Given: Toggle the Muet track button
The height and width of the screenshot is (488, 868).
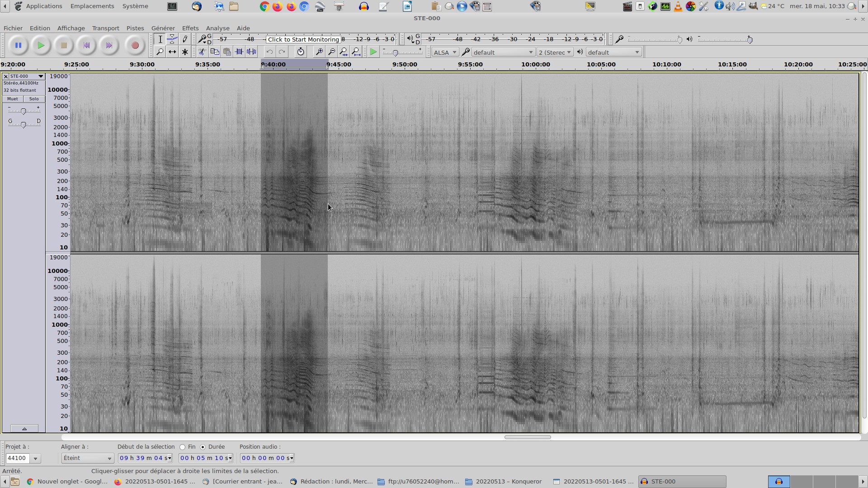Looking at the screenshot, I should point(13,99).
